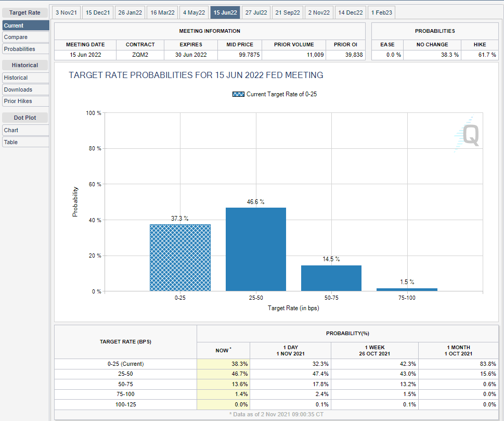Open the 2 Nov22 meeting tab
This screenshot has width=504, height=421.
pos(319,12)
